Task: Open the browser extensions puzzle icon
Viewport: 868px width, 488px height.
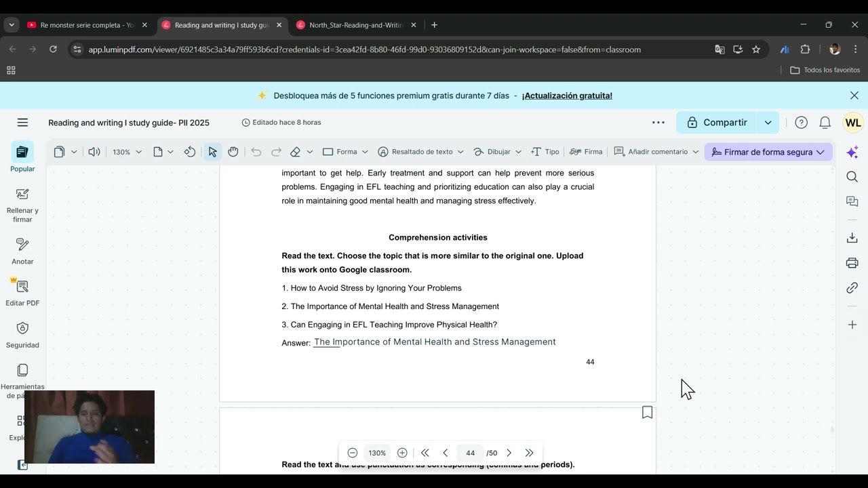Action: tap(806, 49)
